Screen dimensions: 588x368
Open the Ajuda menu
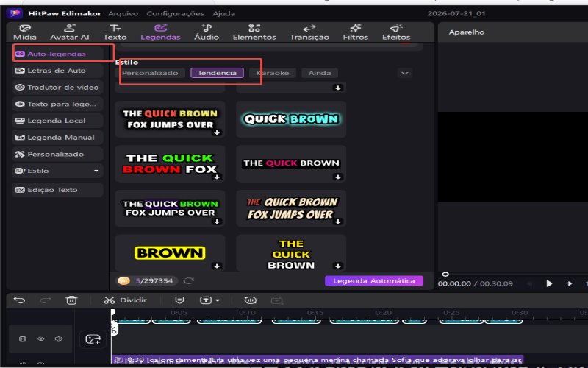click(x=224, y=13)
